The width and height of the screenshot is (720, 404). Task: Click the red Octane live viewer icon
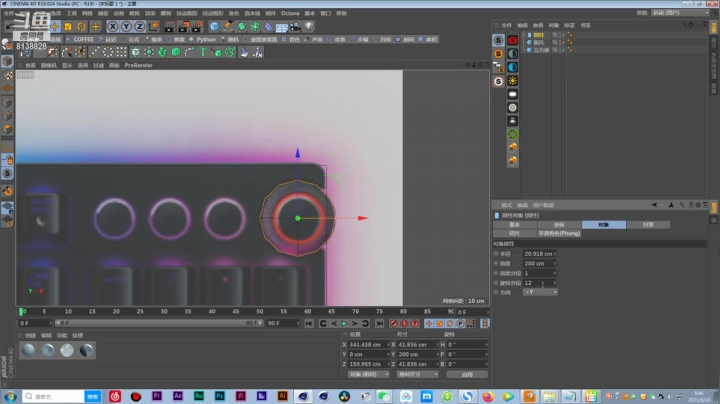tap(512, 40)
